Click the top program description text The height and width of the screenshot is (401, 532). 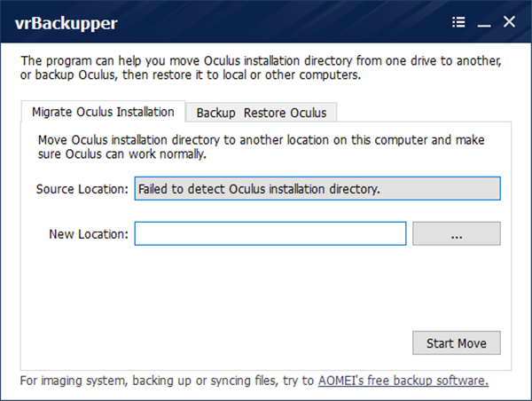point(262,67)
